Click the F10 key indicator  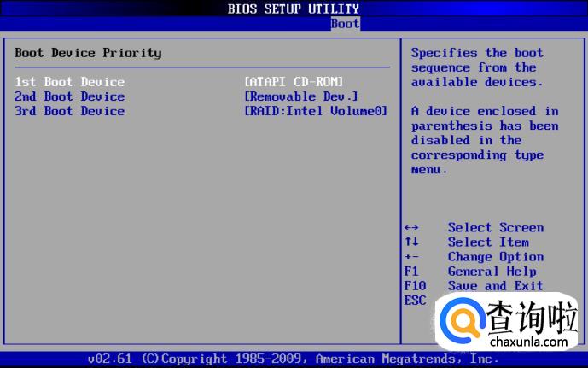pos(414,286)
